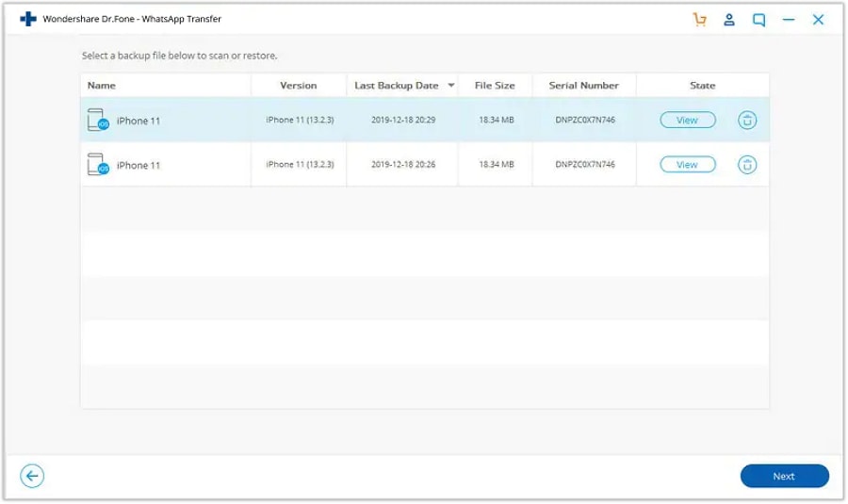Close the Dr.Fone window
The image size is (848, 504).
click(x=818, y=20)
